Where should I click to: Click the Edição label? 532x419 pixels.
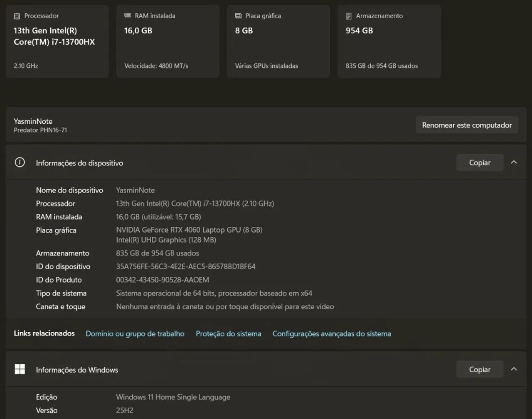pyautogui.click(x=47, y=397)
